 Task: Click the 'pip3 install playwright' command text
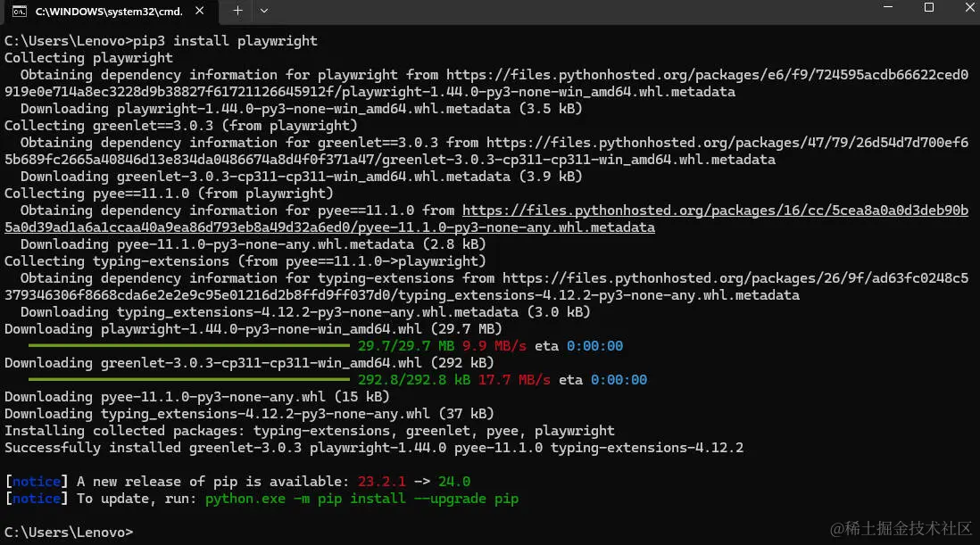coord(225,41)
